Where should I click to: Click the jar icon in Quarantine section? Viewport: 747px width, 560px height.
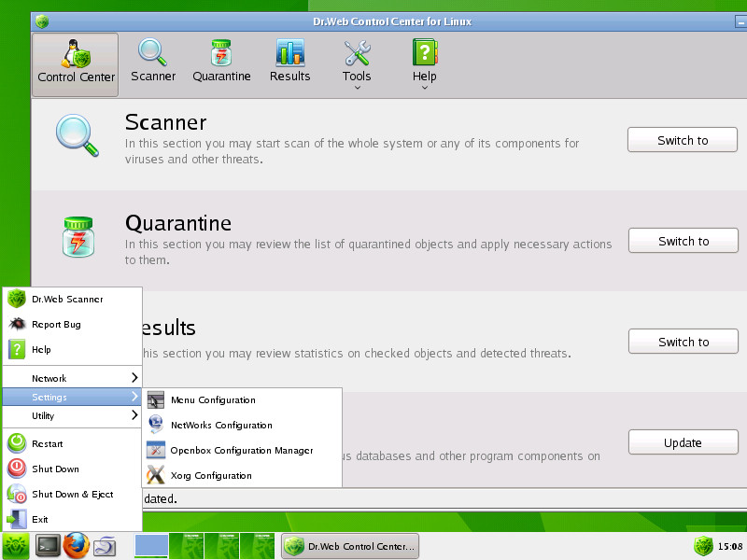click(x=78, y=237)
